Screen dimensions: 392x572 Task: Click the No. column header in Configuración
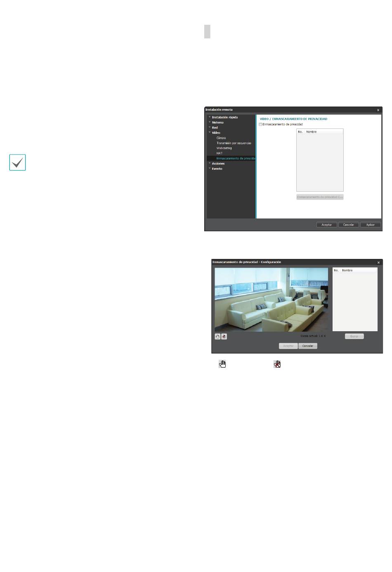point(336,270)
